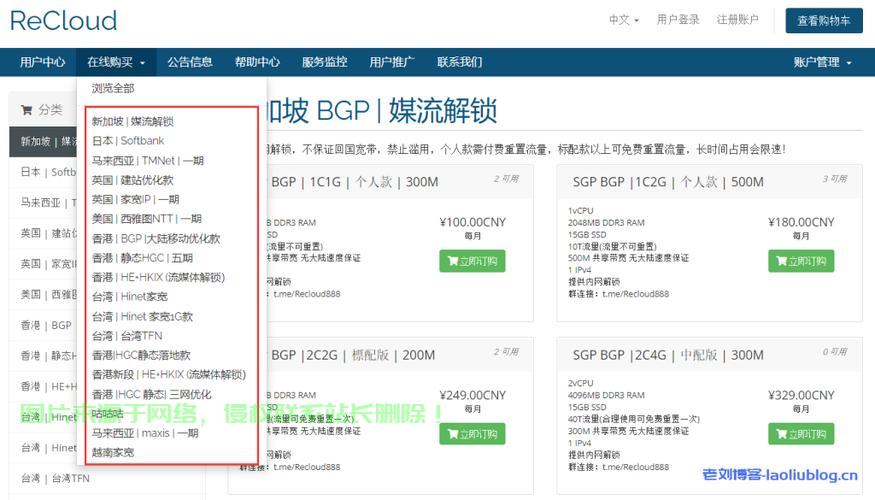Select 台湾 | Hinet家宽 menu entry
This screenshot has height=500, width=875.
130,297
